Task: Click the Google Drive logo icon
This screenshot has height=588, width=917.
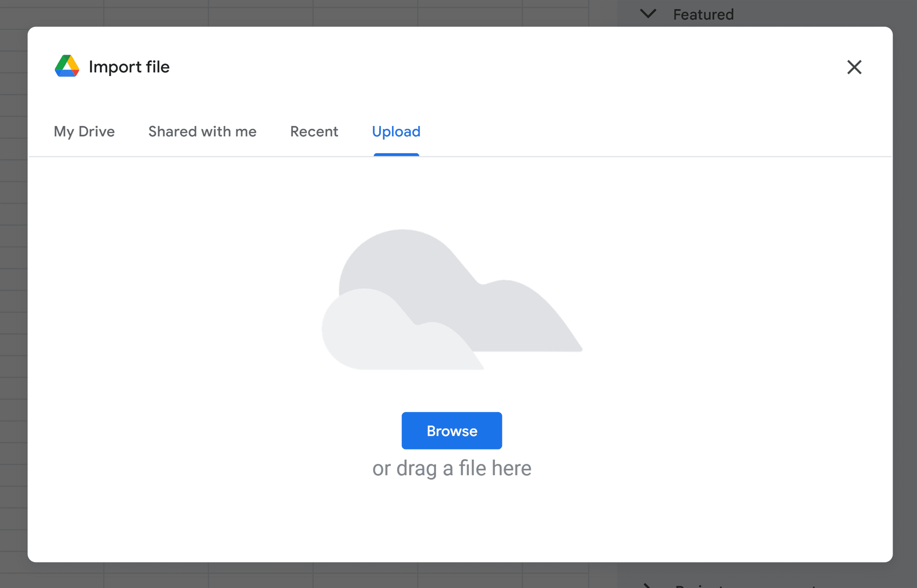Action: click(67, 66)
